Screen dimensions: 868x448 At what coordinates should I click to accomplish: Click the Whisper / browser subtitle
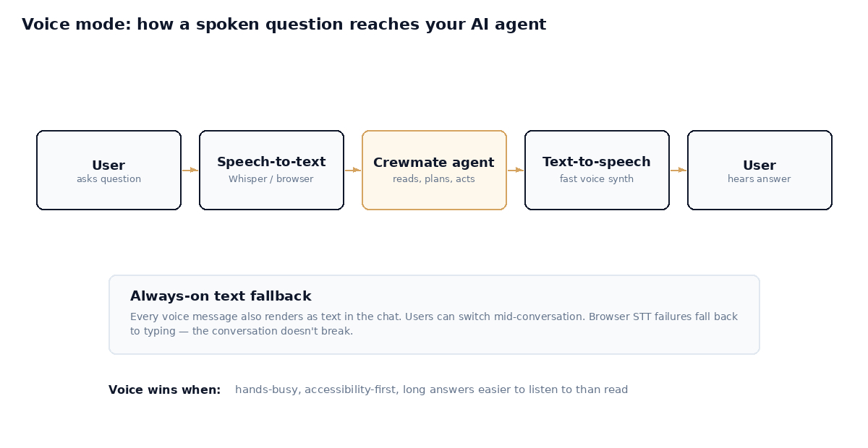pos(271,179)
